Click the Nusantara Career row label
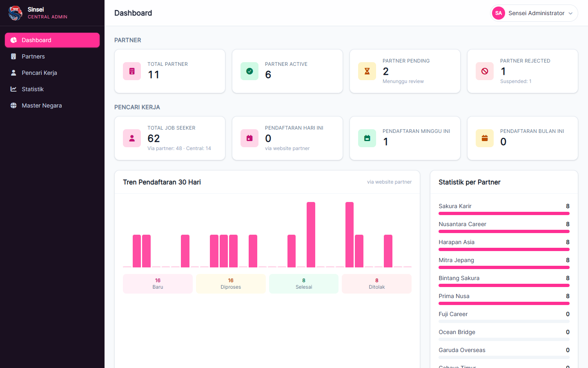 [462, 224]
